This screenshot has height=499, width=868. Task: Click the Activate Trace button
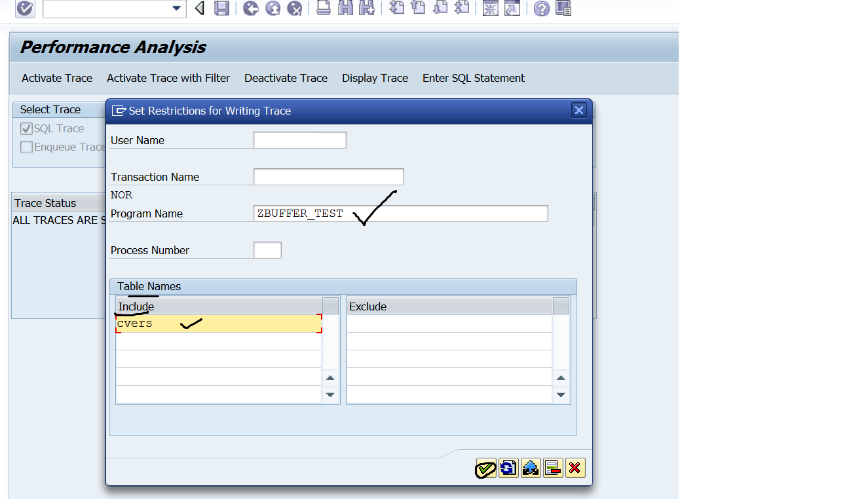pyautogui.click(x=56, y=78)
